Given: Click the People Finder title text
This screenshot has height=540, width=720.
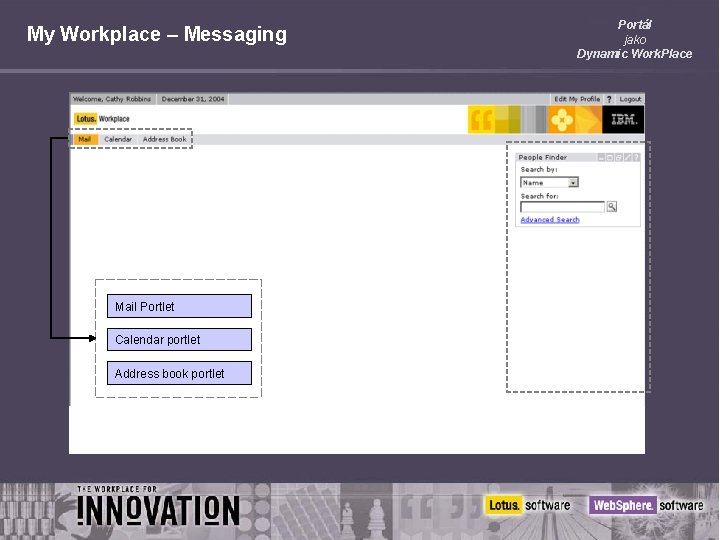Looking at the screenshot, I should [542, 157].
